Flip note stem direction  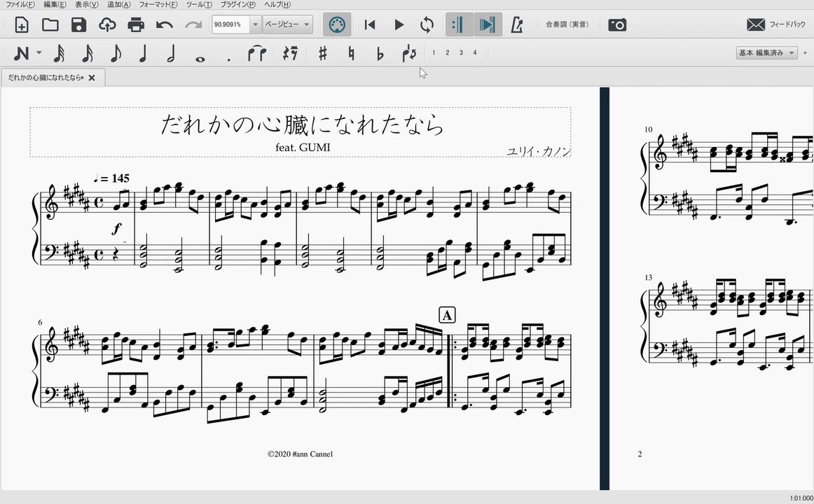(x=409, y=53)
